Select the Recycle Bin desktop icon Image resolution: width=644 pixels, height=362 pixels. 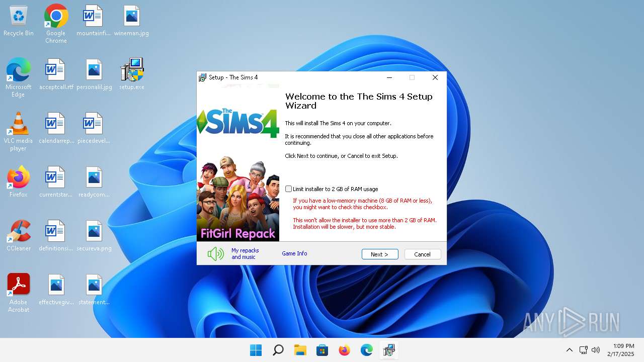click(x=19, y=22)
